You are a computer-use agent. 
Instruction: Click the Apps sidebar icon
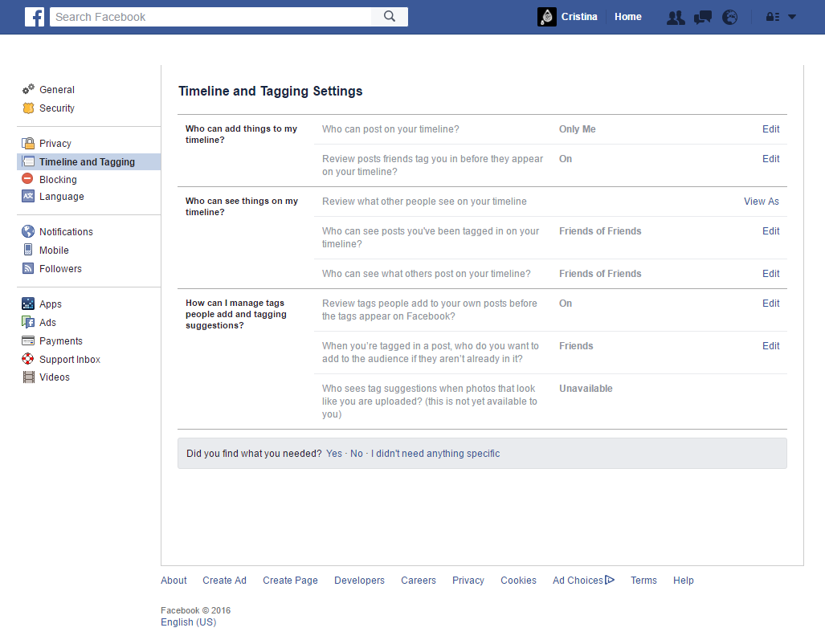point(28,304)
